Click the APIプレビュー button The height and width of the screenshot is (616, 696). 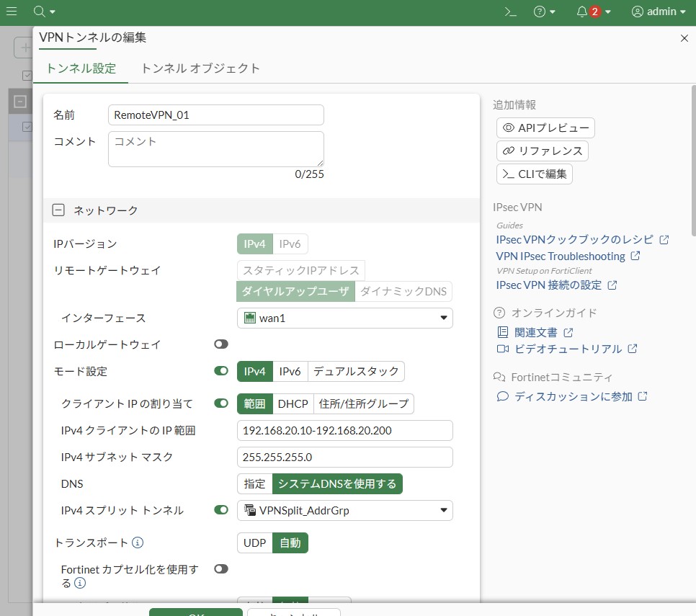tap(545, 128)
